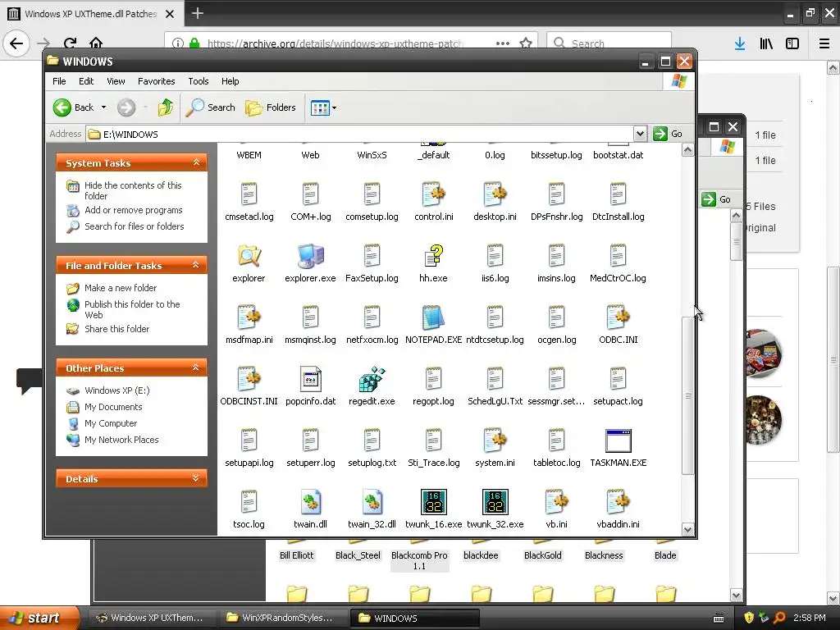840x630 pixels.
Task: Click the file list scroll-up arrow
Action: 688,150
